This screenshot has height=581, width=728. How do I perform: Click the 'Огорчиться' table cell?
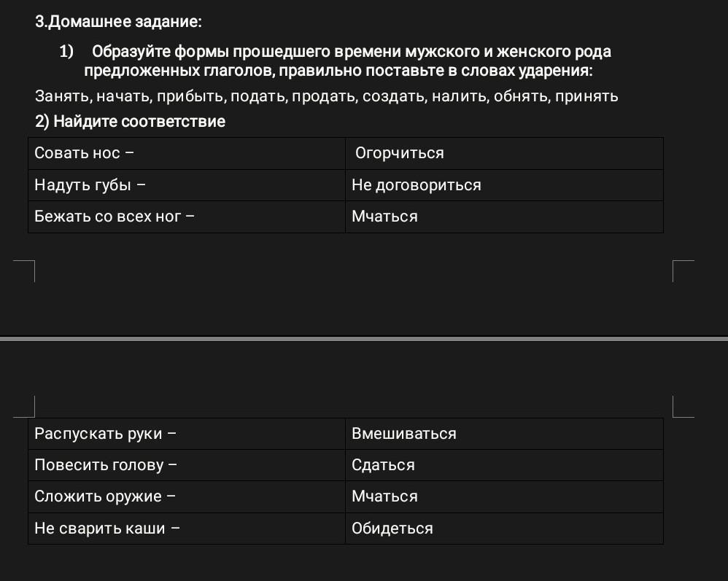504,153
